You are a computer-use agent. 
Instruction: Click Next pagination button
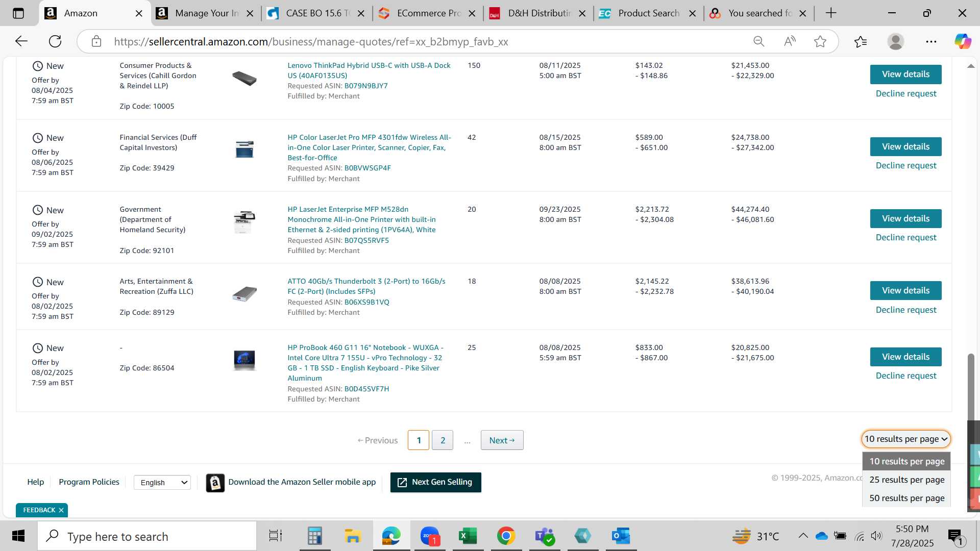tap(502, 440)
